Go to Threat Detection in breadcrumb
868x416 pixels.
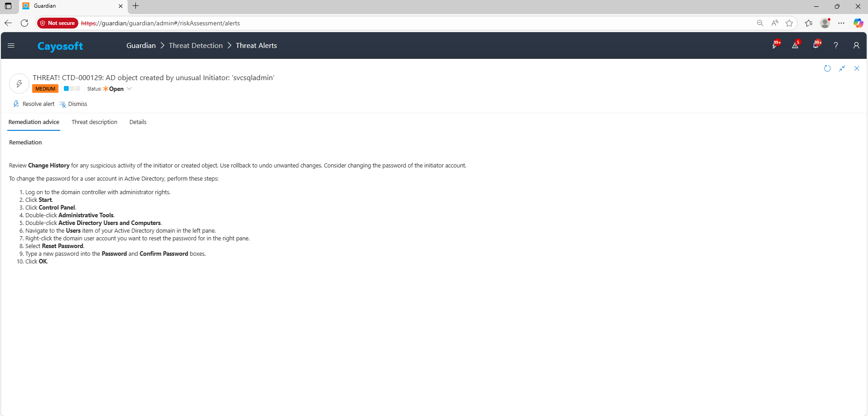tap(196, 46)
